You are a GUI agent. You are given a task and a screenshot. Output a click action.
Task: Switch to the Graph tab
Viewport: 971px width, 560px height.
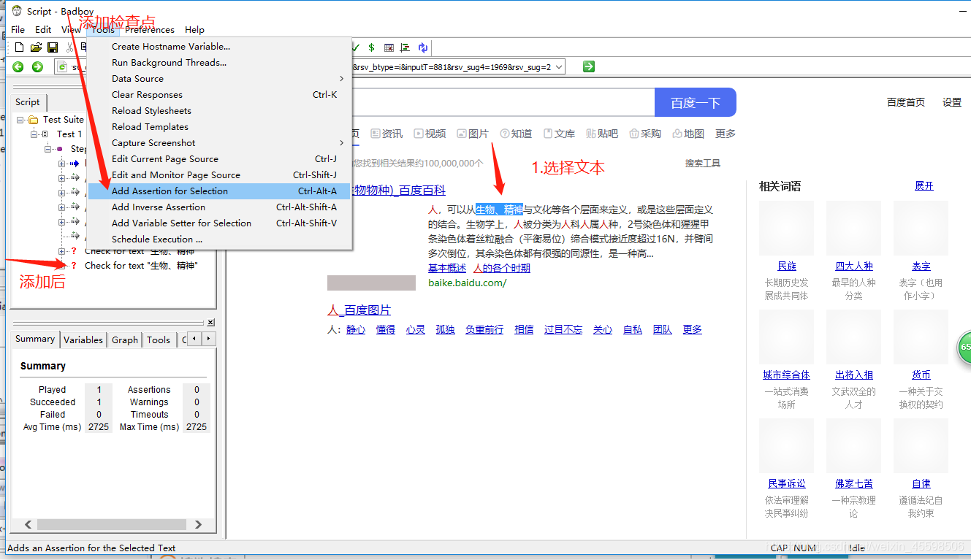click(125, 340)
